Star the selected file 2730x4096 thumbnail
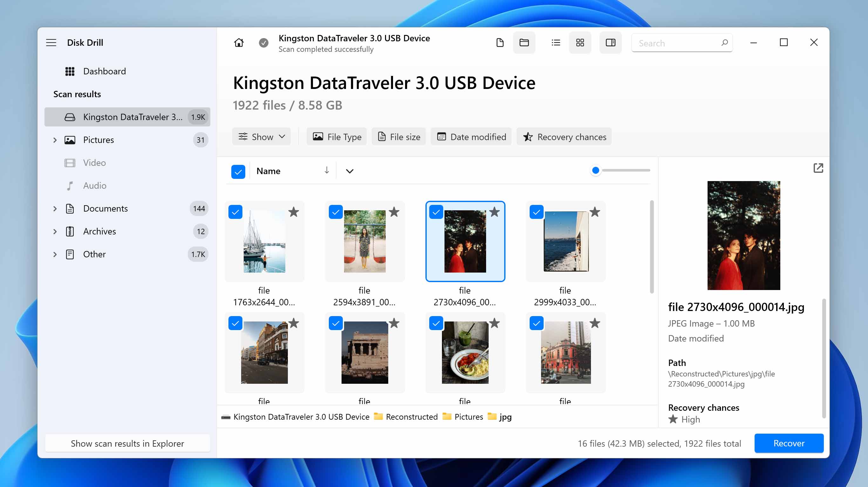Screen dimensions: 868x487 (x=494, y=212)
